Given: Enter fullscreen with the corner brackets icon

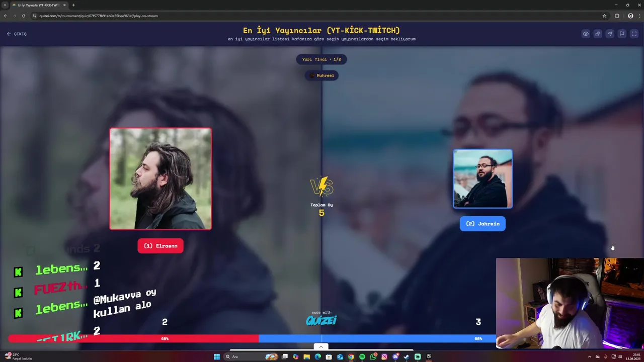Looking at the screenshot, I should coord(634,34).
